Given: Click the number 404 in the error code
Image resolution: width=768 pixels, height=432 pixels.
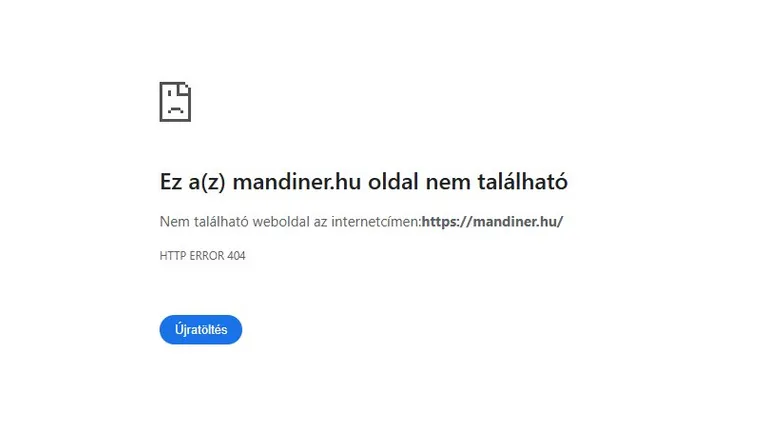Looking at the screenshot, I should click(x=236, y=256).
